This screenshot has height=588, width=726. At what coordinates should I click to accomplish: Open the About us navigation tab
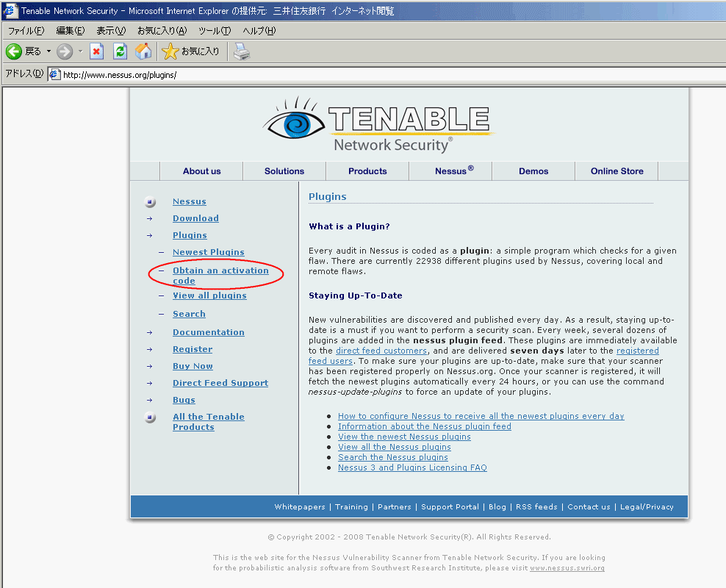(x=201, y=171)
